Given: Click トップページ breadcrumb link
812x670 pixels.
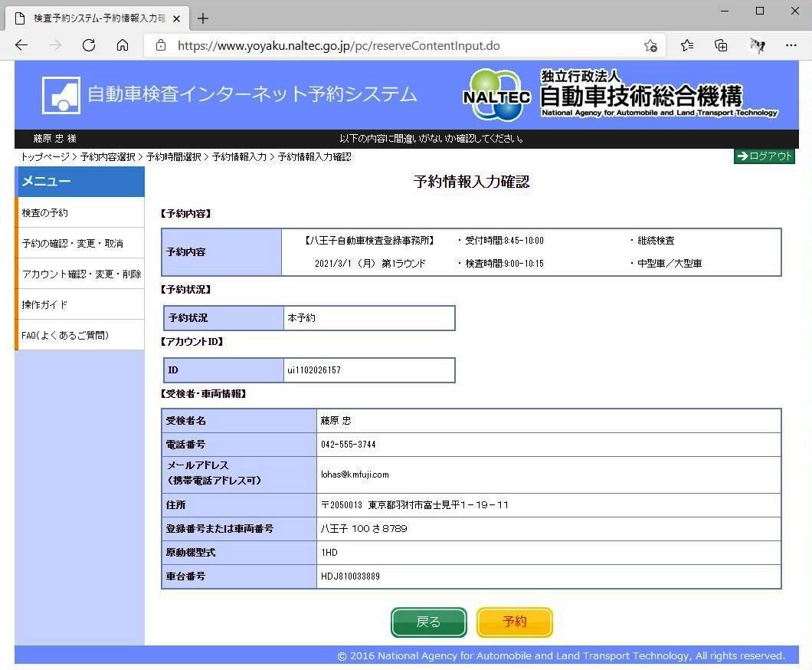Looking at the screenshot, I should click(45, 156).
